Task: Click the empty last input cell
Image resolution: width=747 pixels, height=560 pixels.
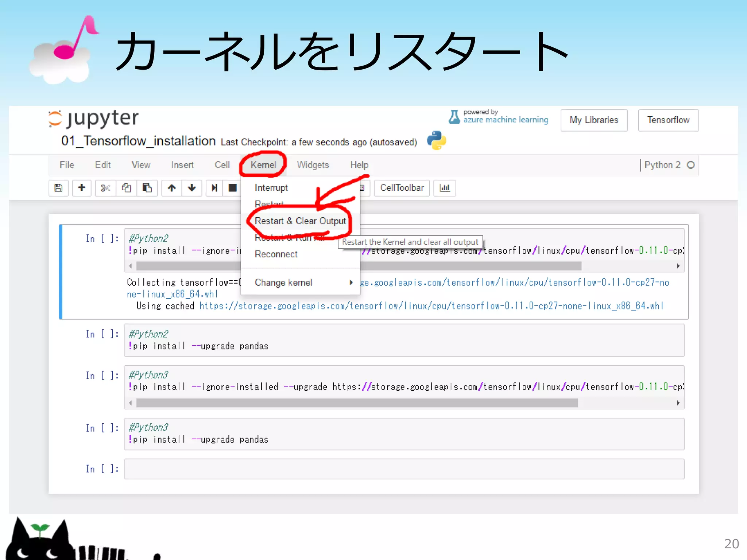Action: pyautogui.click(x=404, y=469)
